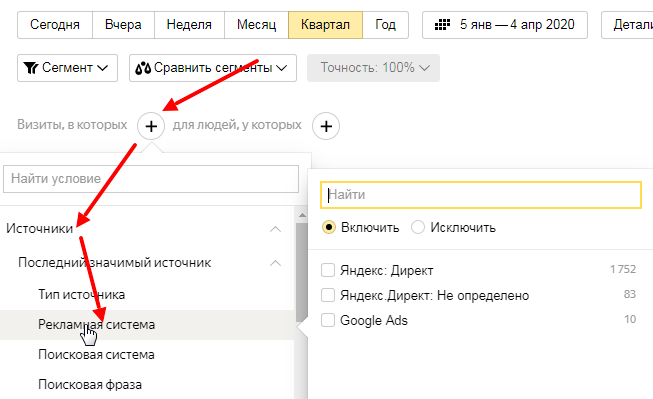This screenshot has height=399, width=653.
Task: Check the Google Ads checkbox
Action: (x=328, y=320)
